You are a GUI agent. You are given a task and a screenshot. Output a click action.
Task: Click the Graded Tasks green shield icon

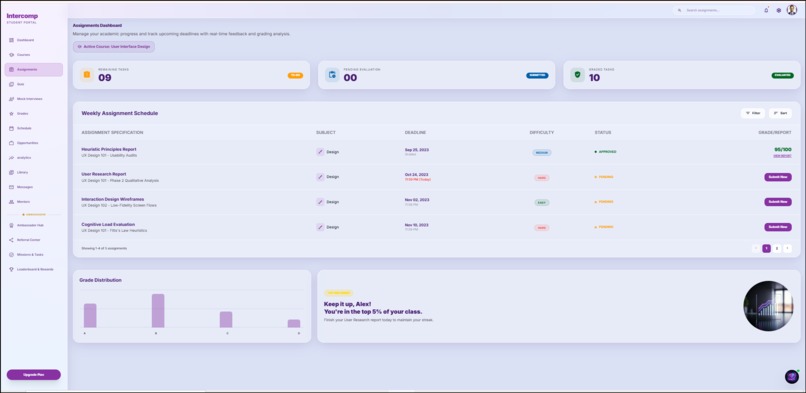point(577,75)
